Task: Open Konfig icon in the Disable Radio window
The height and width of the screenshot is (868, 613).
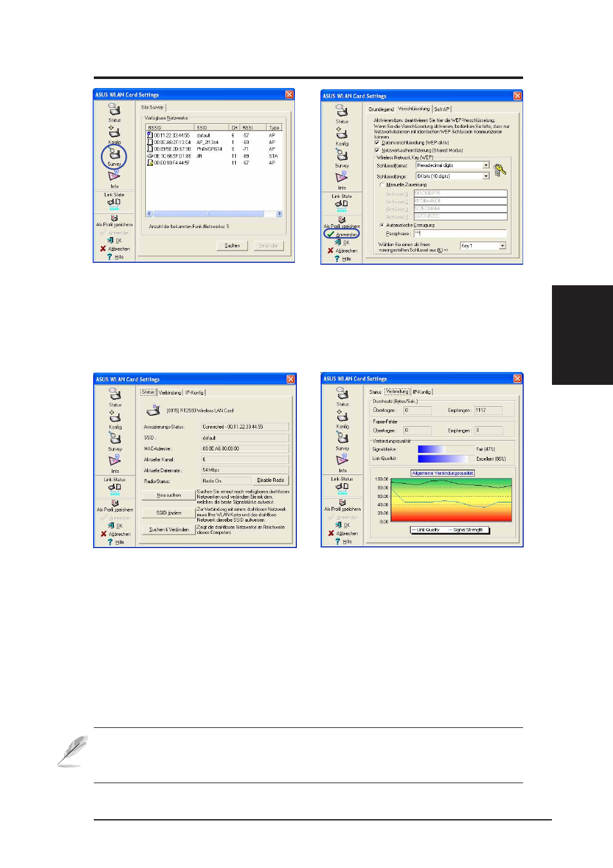Action: coord(115,416)
